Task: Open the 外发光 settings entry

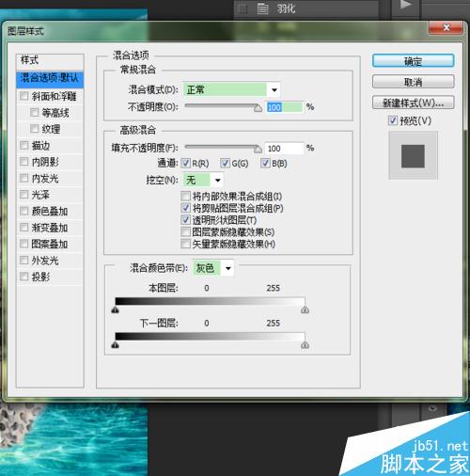Action: (x=45, y=261)
